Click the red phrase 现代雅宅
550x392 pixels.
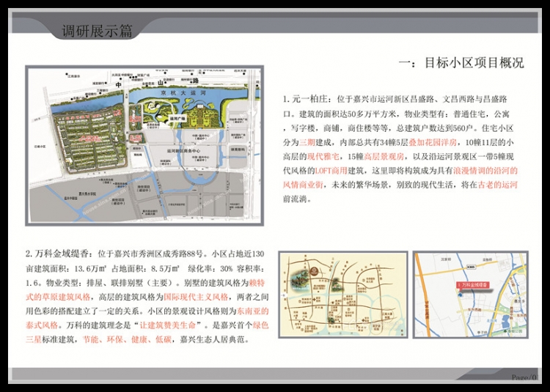(323, 157)
